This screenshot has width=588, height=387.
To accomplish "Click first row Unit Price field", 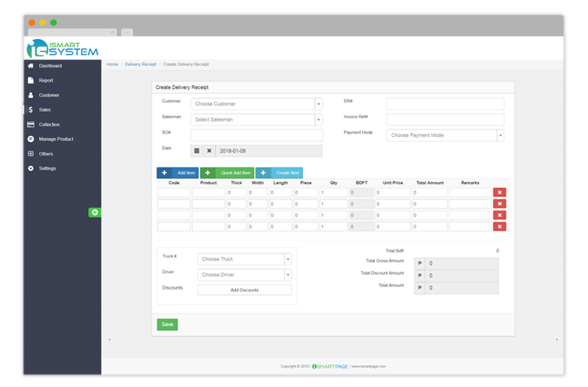I will coord(392,192).
